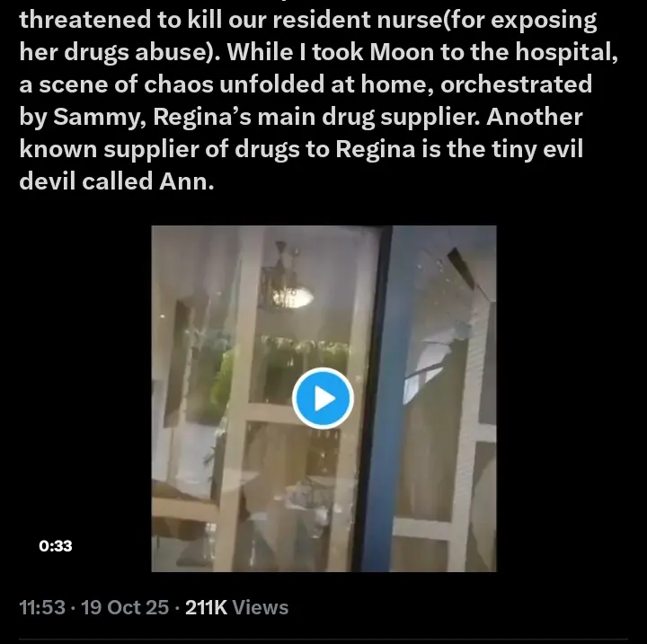The image size is (647, 644).
Task: Open the 19 Oct 25 date link
Action: (x=125, y=607)
